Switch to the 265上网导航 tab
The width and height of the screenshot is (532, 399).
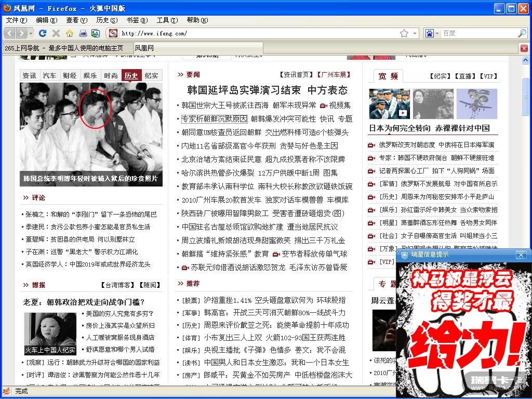[64, 48]
